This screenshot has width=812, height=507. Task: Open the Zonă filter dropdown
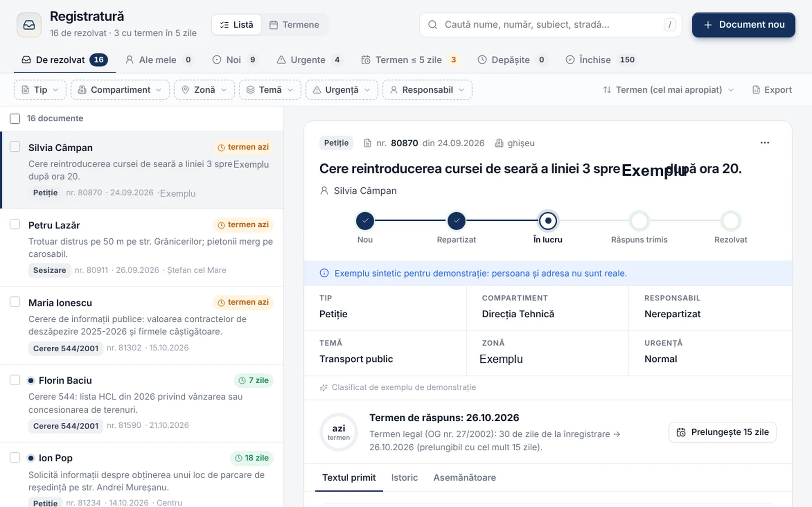(x=204, y=90)
